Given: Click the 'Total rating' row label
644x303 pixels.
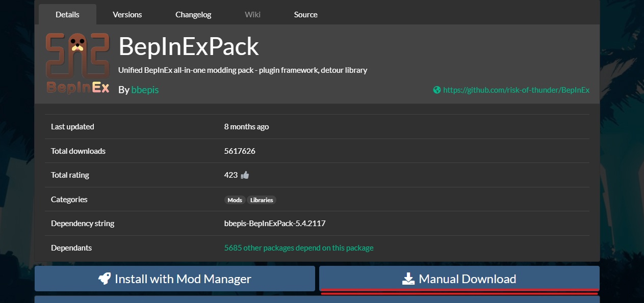Looking at the screenshot, I should coord(70,175).
